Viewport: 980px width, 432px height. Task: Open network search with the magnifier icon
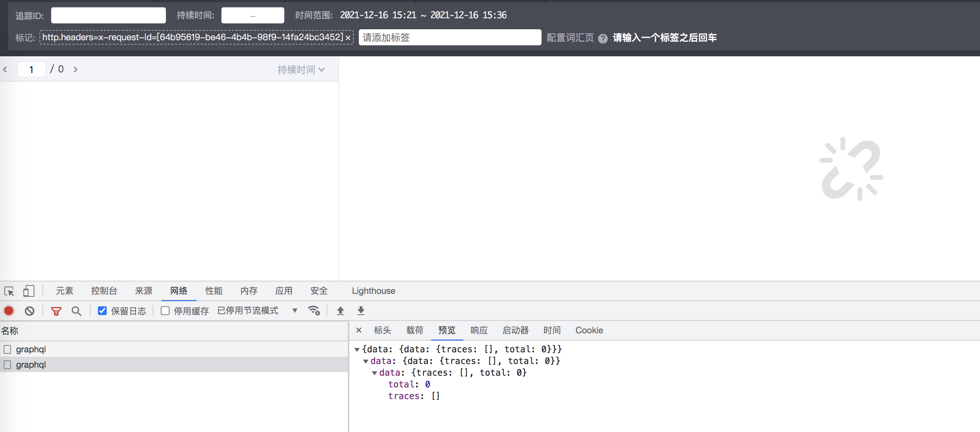tap(76, 311)
